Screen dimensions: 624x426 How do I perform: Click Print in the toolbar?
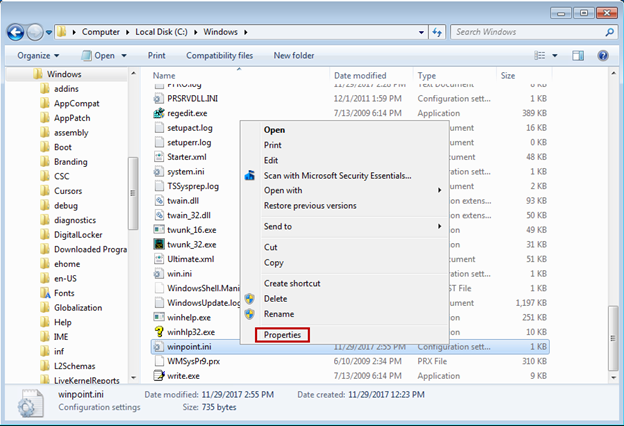pos(156,56)
